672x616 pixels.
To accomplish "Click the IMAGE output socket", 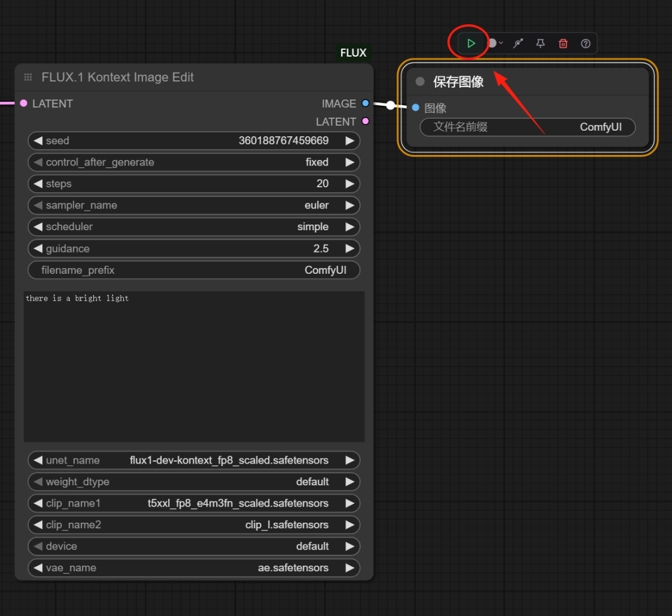I will 365,103.
